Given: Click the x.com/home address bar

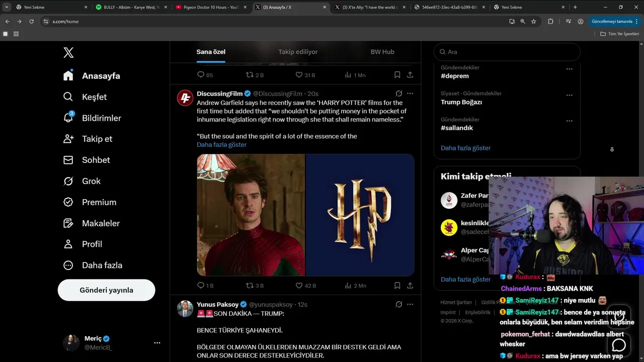Looking at the screenshot, I should click(x=65, y=22).
